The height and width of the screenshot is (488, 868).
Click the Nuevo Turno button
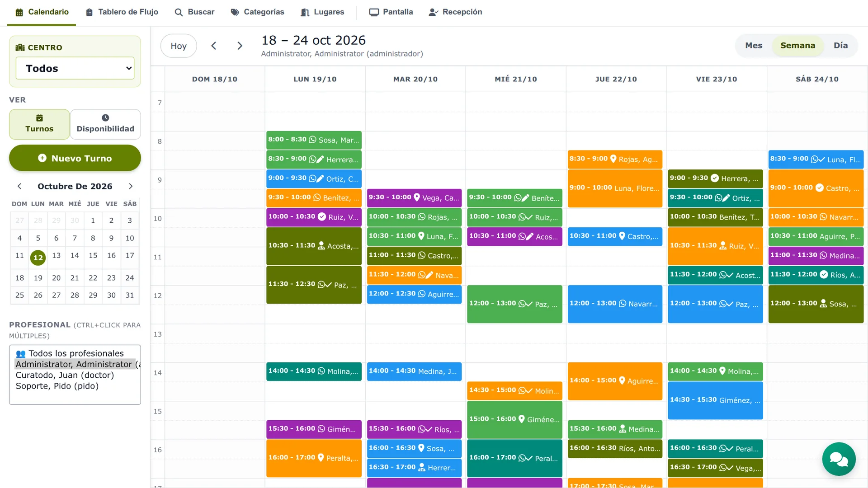click(75, 158)
